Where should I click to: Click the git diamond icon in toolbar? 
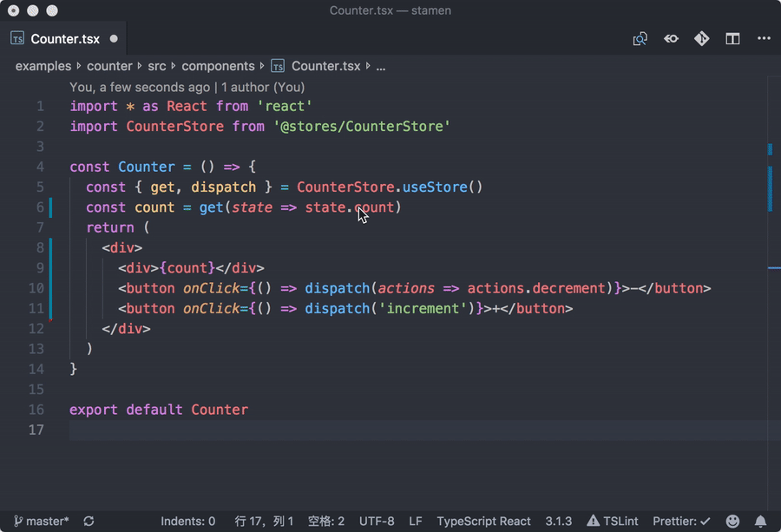point(702,39)
